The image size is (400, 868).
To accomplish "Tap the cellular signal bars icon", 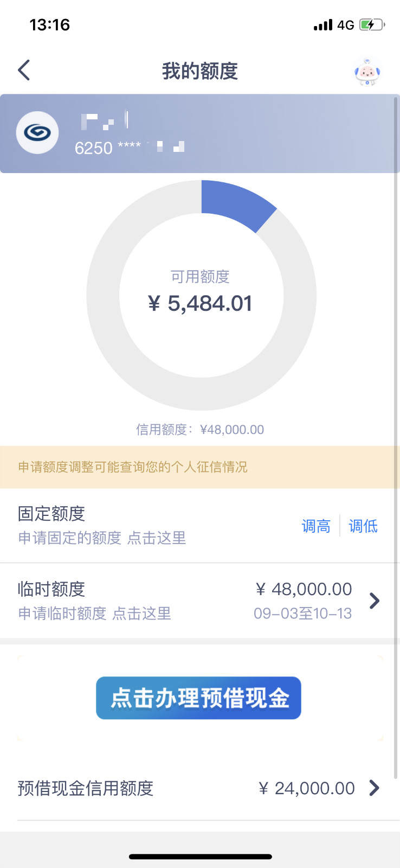I will (x=323, y=25).
